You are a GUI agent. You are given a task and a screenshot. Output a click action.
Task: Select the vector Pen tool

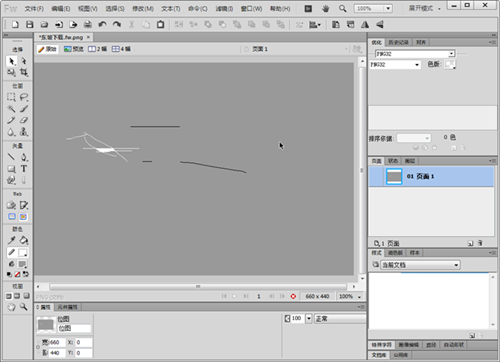tap(24, 157)
